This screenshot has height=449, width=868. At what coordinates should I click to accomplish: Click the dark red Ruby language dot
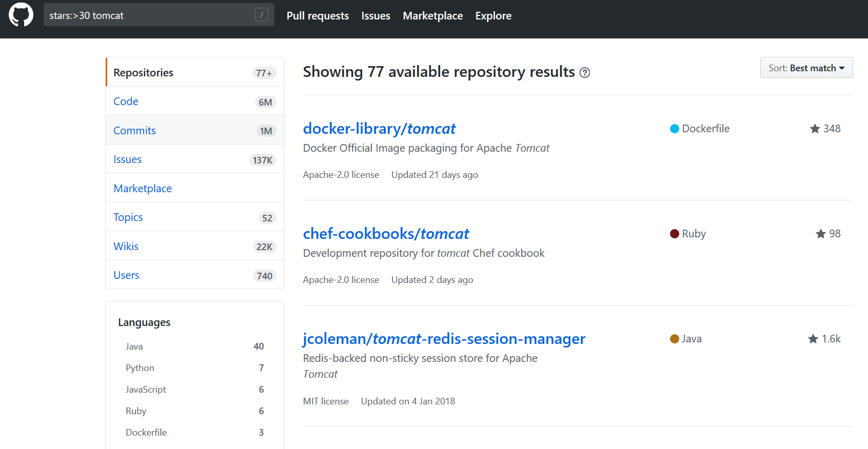click(x=675, y=234)
